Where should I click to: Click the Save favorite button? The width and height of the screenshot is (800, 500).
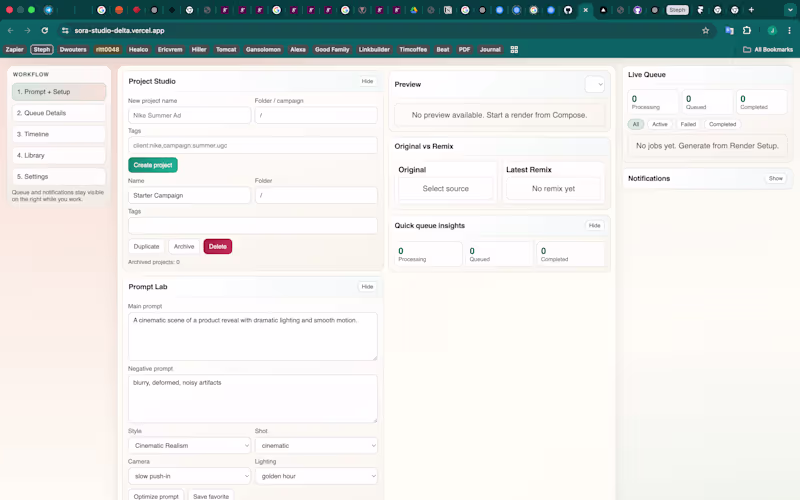(x=211, y=496)
